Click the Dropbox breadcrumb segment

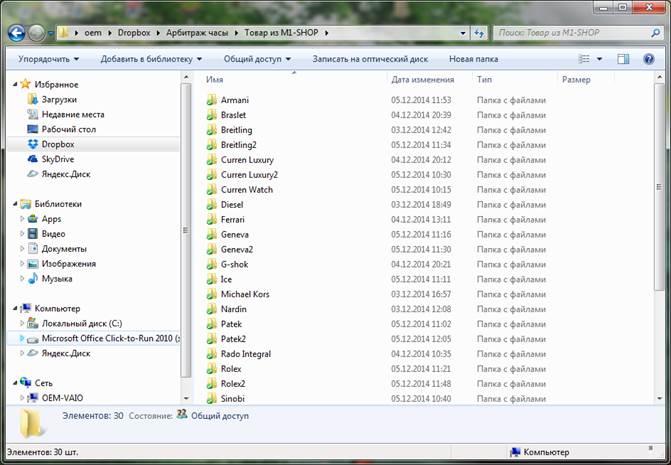(134, 33)
